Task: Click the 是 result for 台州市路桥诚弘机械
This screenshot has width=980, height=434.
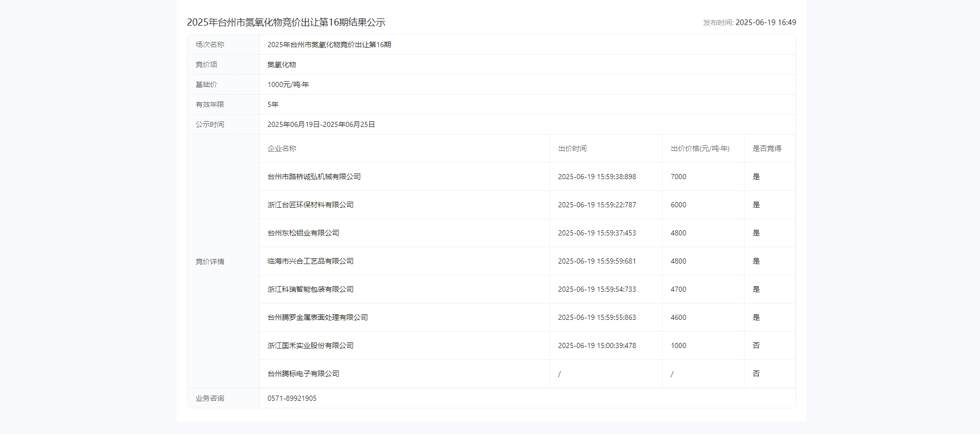Action: (756, 177)
